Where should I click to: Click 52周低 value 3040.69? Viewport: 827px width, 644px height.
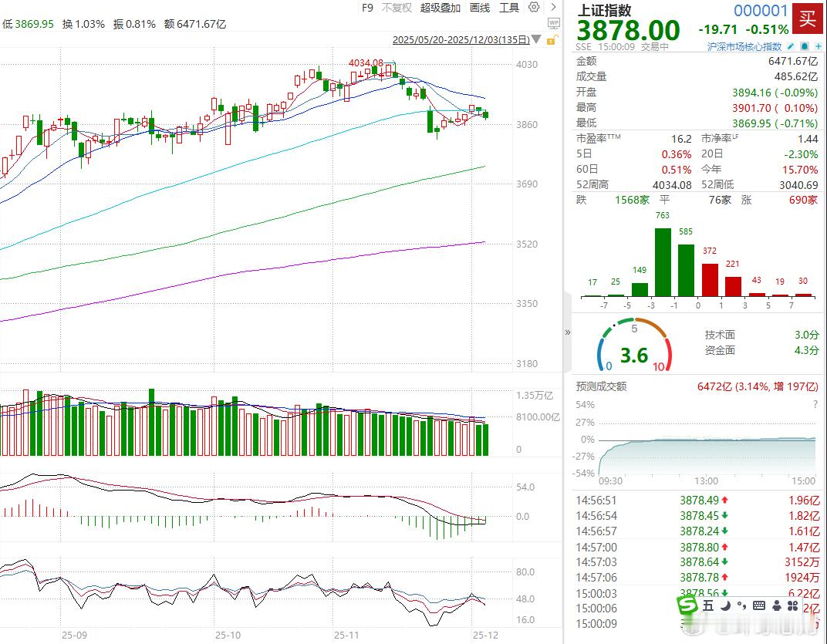pos(798,184)
